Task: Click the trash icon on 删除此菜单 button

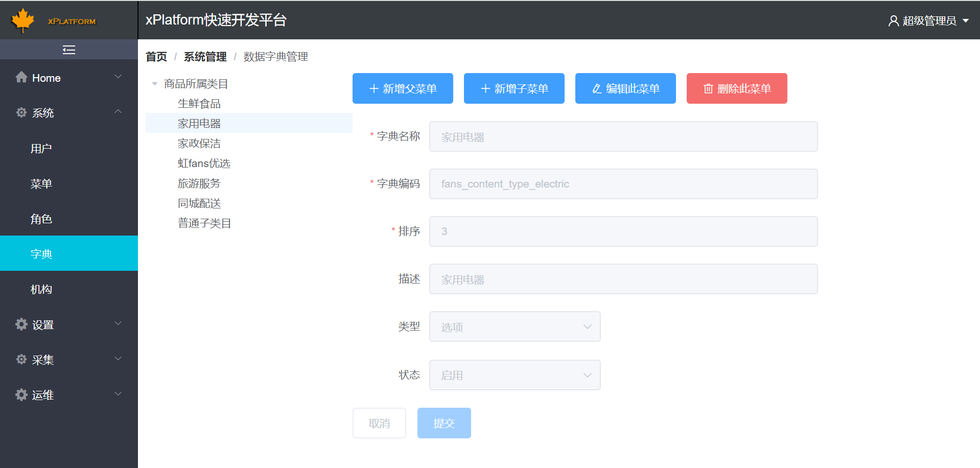Action: click(x=708, y=88)
